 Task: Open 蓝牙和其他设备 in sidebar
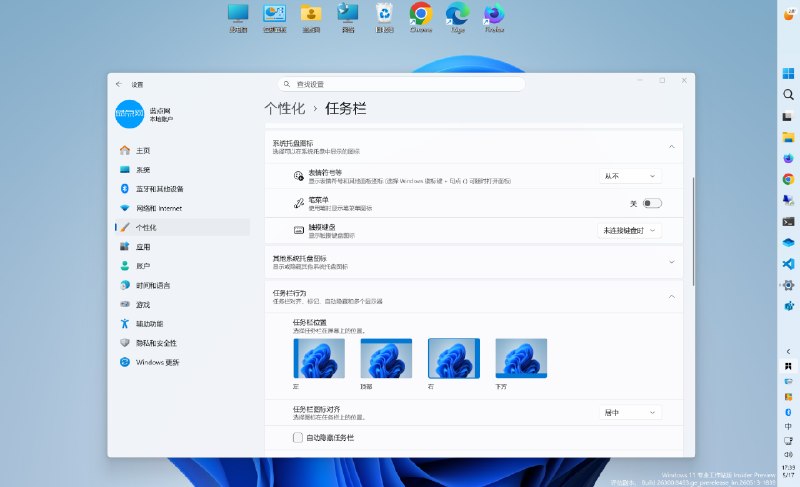pyautogui.click(x=183, y=189)
